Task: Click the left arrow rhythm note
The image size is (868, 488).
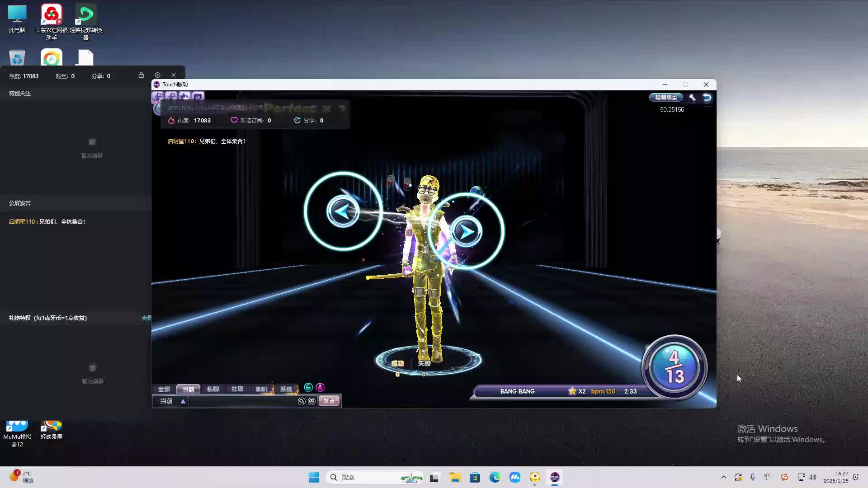Action: coord(343,211)
